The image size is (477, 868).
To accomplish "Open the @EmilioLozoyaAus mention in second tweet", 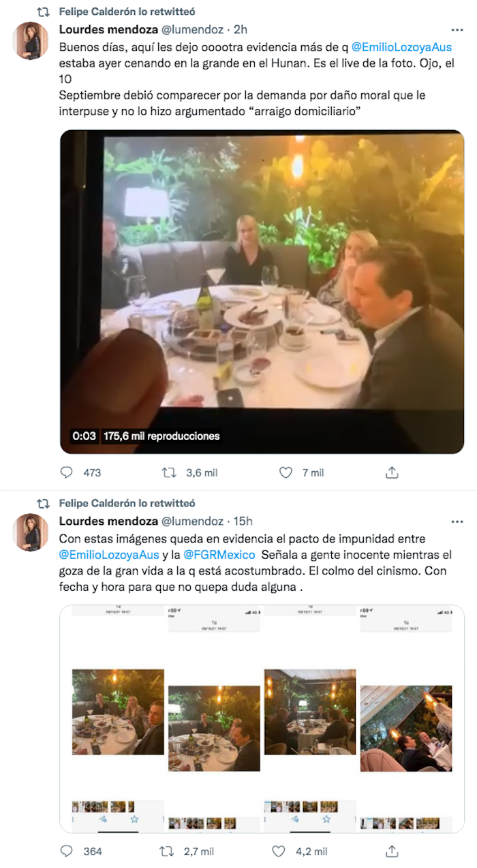I will 109,555.
